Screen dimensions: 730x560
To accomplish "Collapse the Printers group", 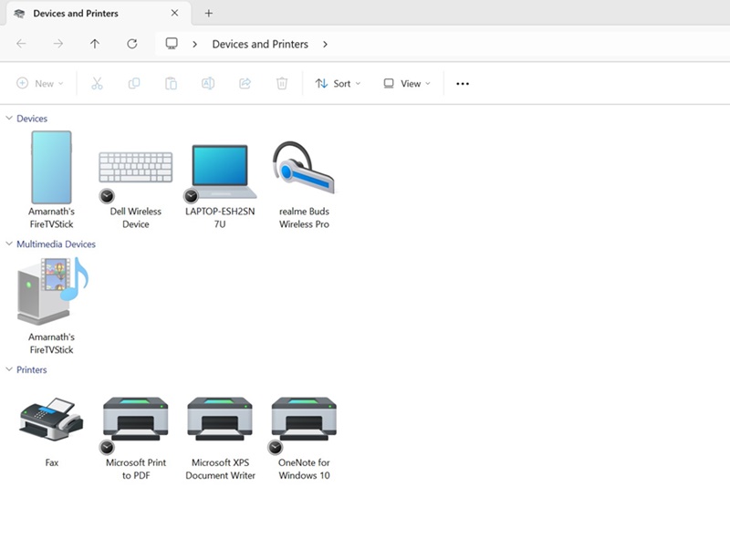I will pyautogui.click(x=10, y=370).
